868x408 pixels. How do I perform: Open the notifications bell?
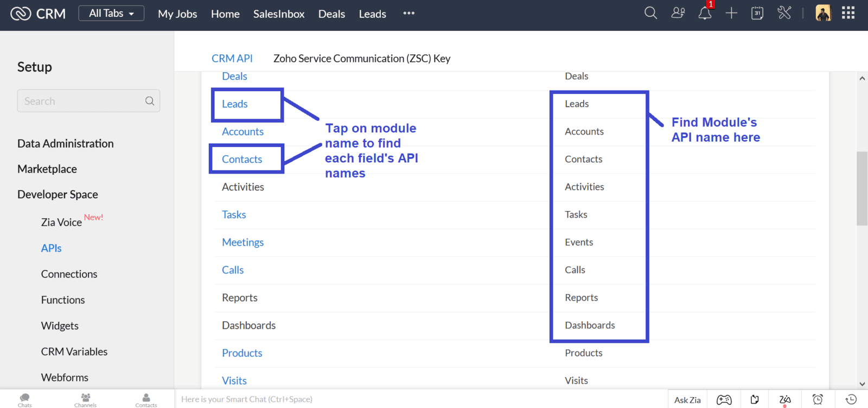(705, 14)
